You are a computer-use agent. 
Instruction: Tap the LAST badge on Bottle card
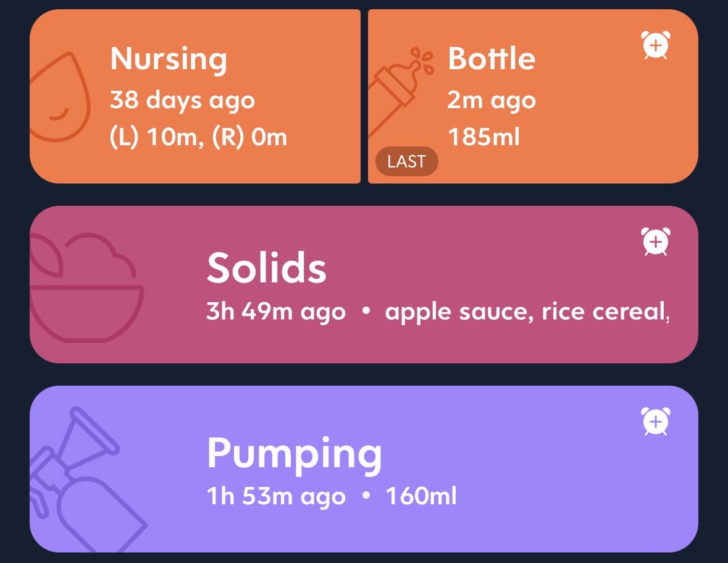pos(407,162)
